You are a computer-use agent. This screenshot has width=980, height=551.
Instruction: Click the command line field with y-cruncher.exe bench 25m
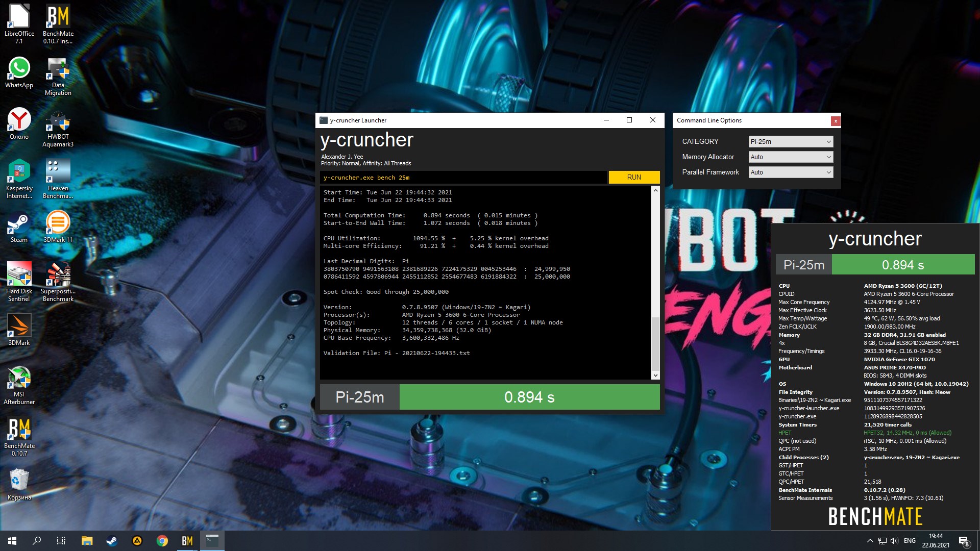[463, 178]
